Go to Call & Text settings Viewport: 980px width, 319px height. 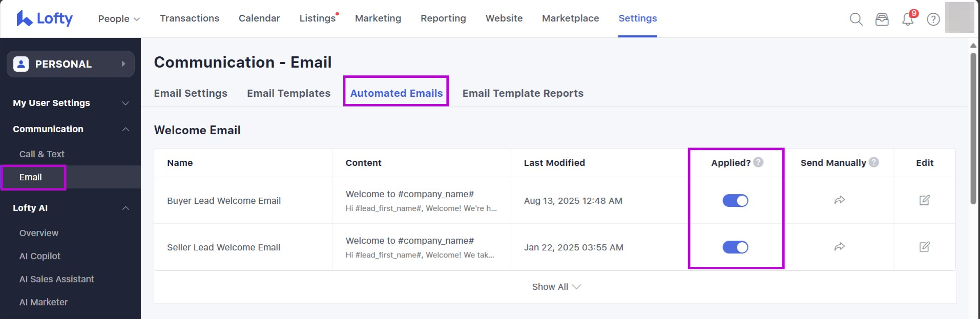click(42, 154)
